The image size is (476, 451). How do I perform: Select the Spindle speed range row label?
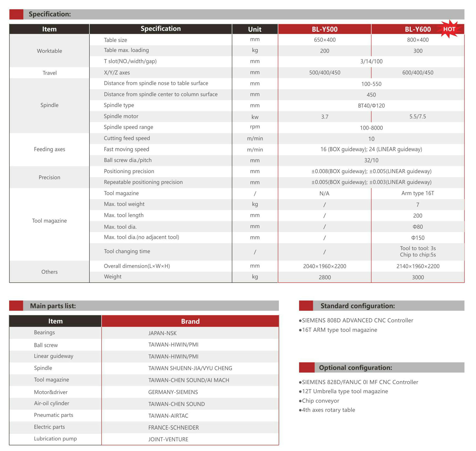point(128,127)
